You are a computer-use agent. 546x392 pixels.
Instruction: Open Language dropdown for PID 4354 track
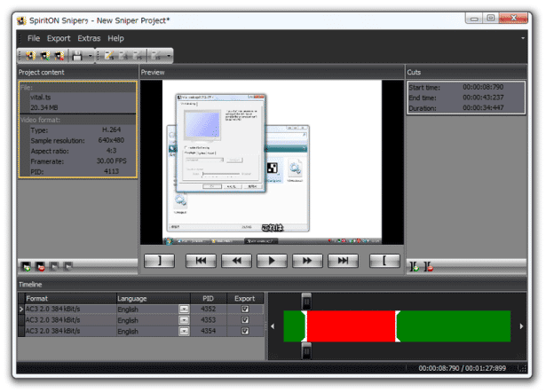[184, 331]
